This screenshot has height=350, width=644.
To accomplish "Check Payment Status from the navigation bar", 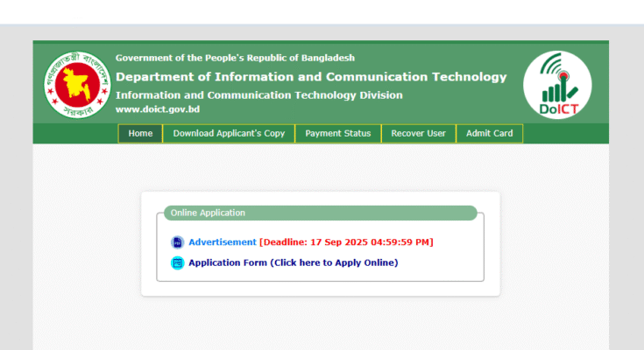I will click(x=337, y=134).
